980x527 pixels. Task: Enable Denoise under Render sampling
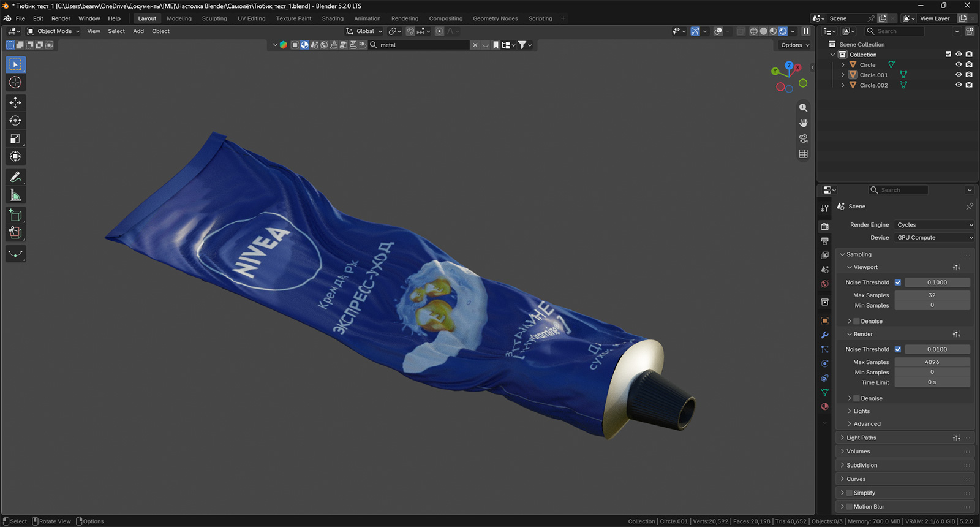coord(856,398)
